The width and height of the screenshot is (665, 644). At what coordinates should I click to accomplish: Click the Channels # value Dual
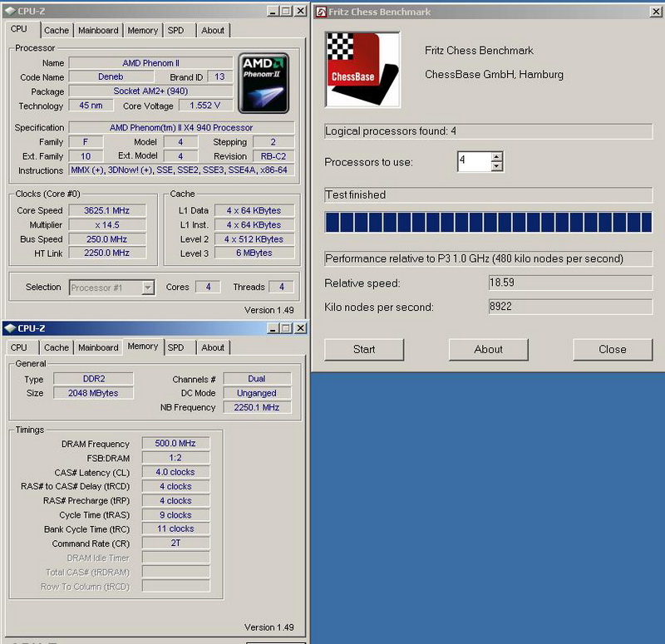[257, 379]
